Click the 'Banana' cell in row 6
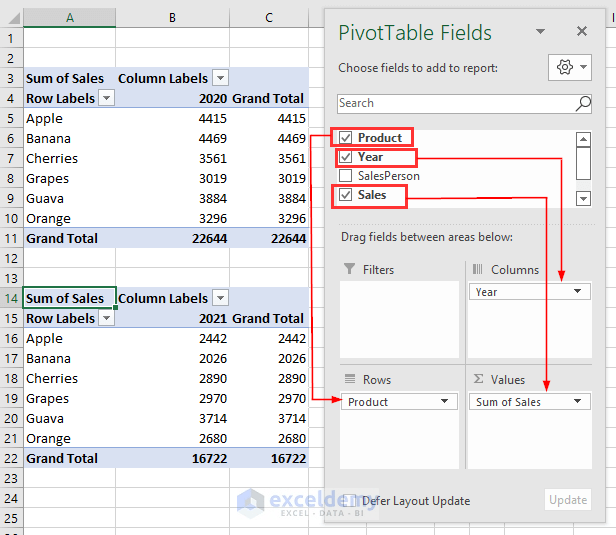This screenshot has width=616, height=535. click(70, 138)
